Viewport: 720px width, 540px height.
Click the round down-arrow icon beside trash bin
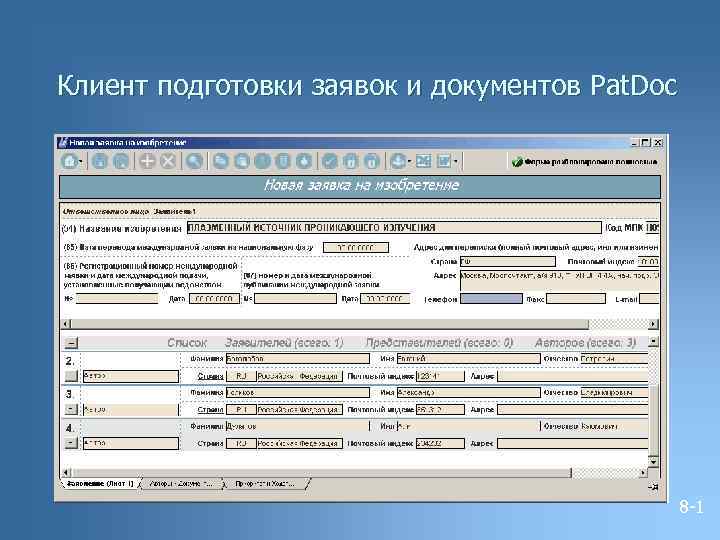tap(304, 162)
